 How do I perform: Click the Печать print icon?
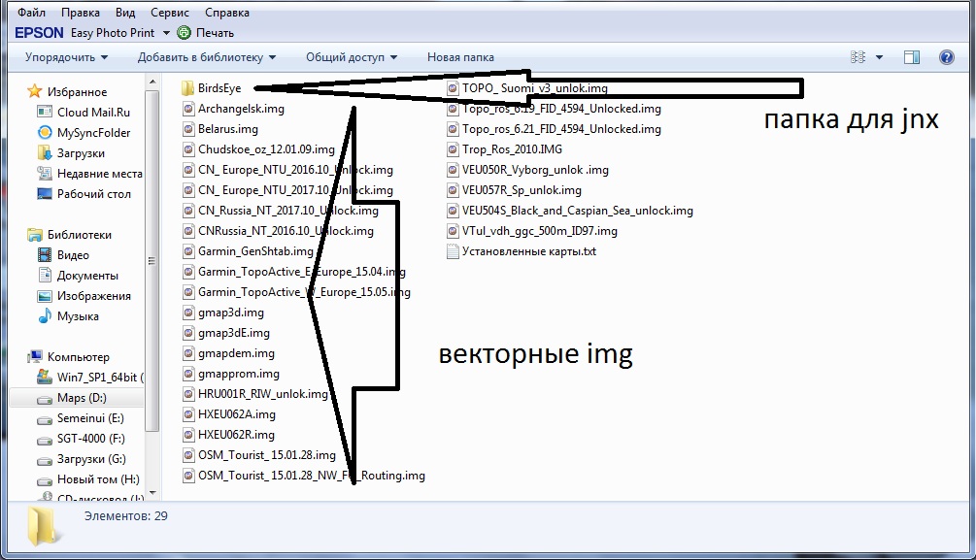[x=185, y=33]
